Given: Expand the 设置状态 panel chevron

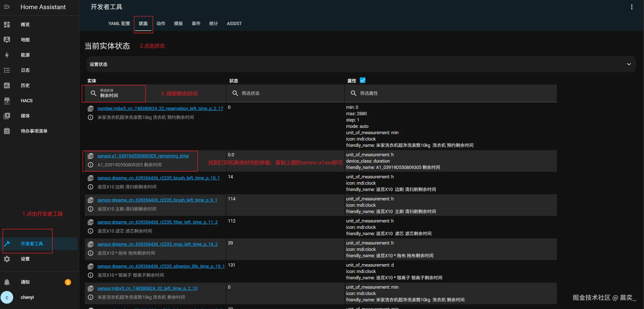Looking at the screenshot, I should pos(629,64).
